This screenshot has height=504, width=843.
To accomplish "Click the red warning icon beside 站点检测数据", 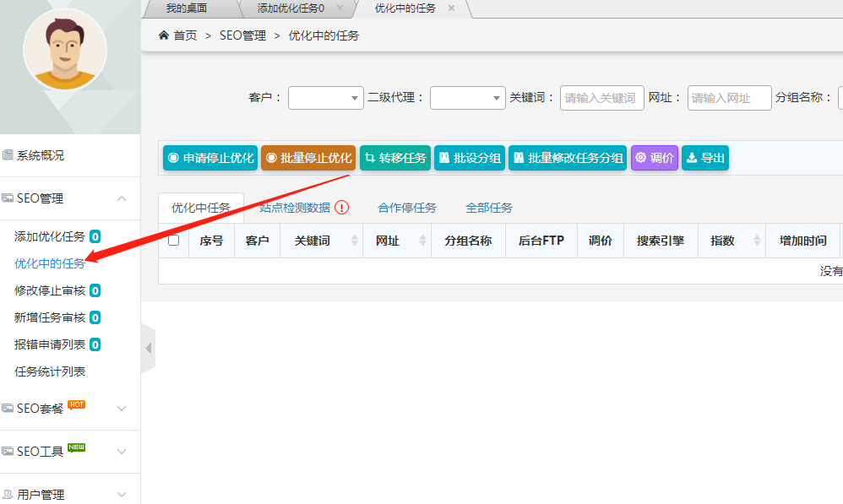I will point(342,208).
